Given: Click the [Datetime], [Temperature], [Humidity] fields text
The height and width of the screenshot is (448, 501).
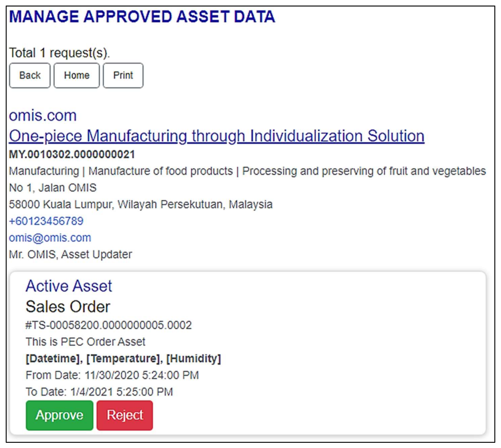Looking at the screenshot, I should point(123,358).
